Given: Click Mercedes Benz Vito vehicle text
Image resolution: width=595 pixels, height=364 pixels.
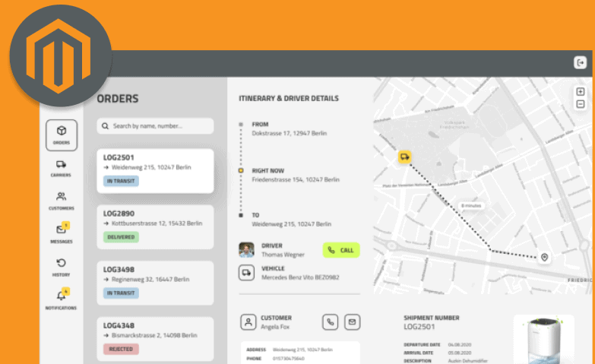Looking at the screenshot, I should tap(300, 277).
